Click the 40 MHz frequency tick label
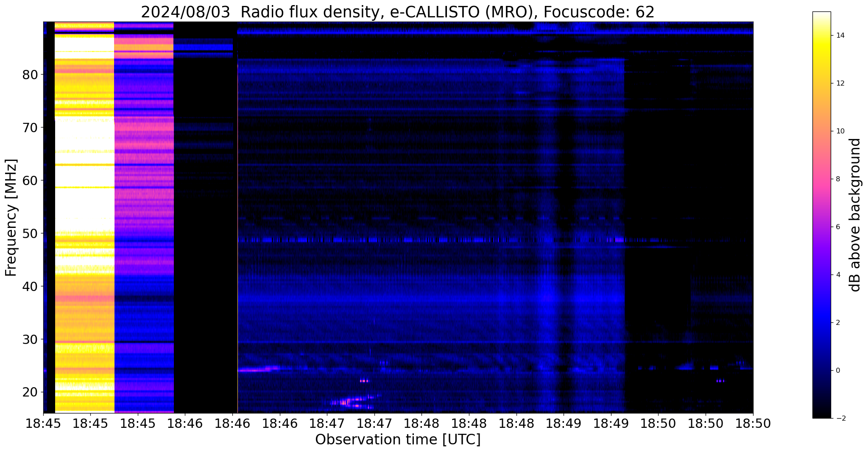 [x=30, y=287]
